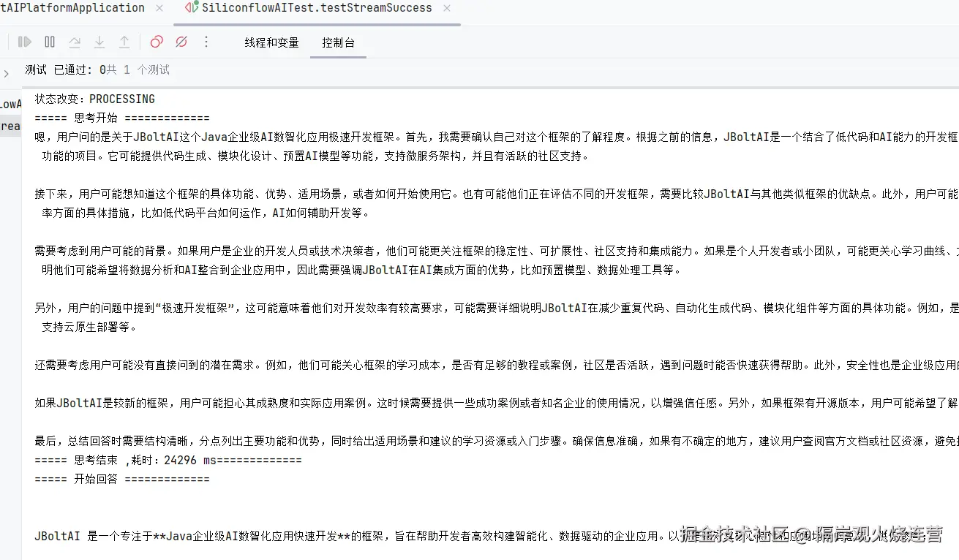Switch to the tAIPlatformApplication run tab
Image resolution: width=959 pixels, height=560 pixels.
tap(72, 8)
